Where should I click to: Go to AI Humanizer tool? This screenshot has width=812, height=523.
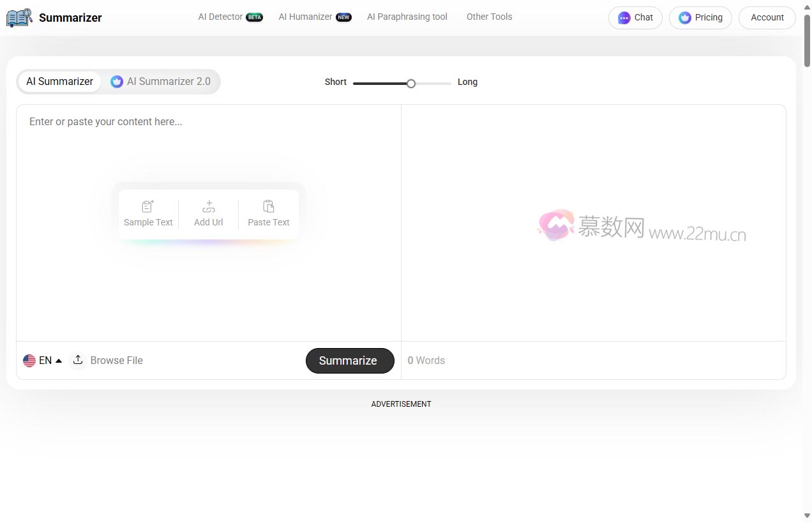point(305,17)
